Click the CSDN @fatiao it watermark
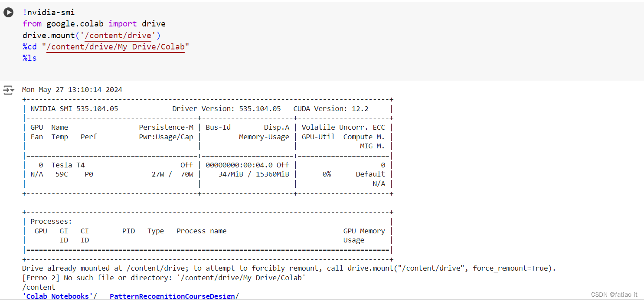644x301 pixels. 614,294
